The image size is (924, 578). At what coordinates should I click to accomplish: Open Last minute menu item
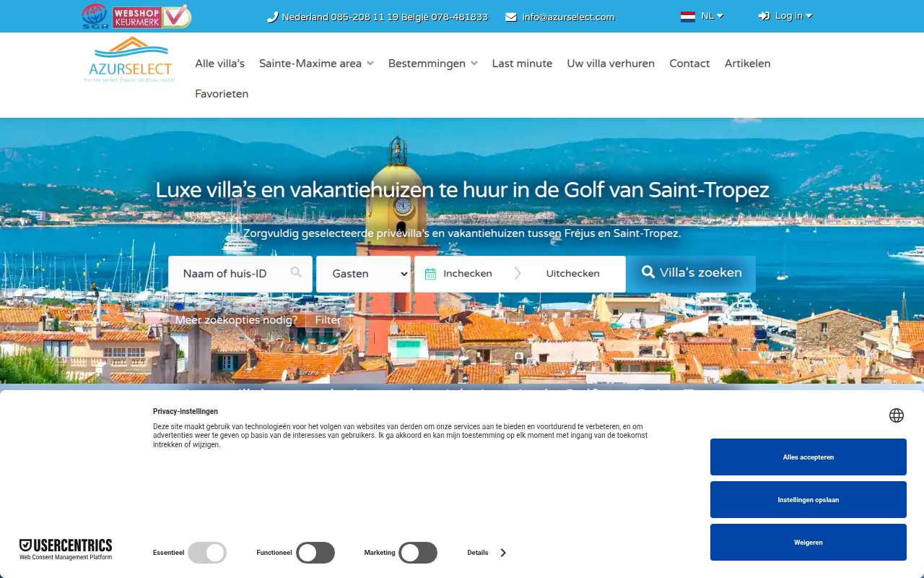pos(522,64)
